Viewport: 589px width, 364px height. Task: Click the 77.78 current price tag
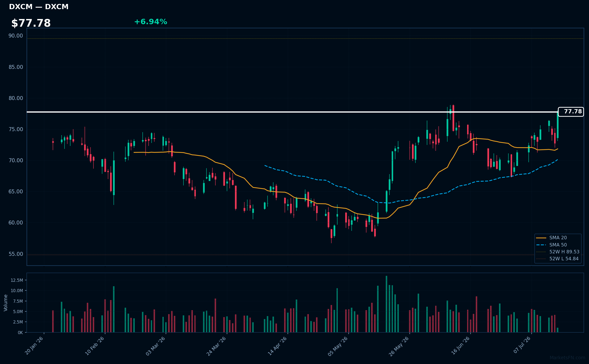571,112
